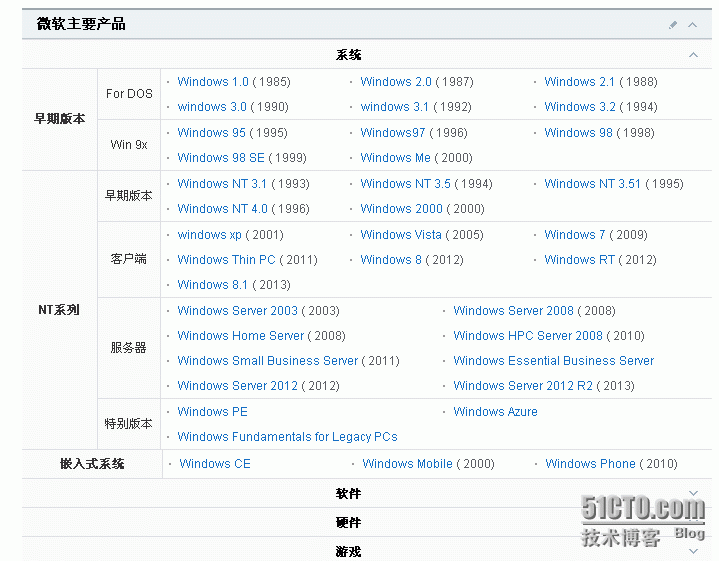
Task: Click the Windows CE link
Action: 215,464
